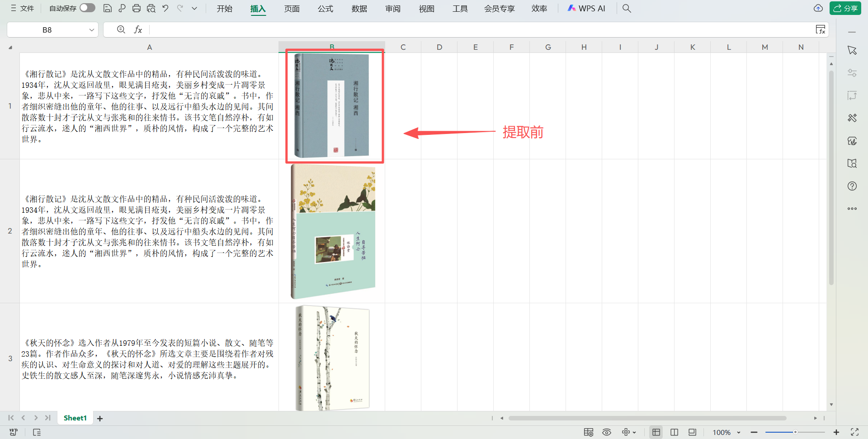Viewport: 868px width, 439px height.
Task: Add a new sheet with the plus button
Action: coord(100,418)
